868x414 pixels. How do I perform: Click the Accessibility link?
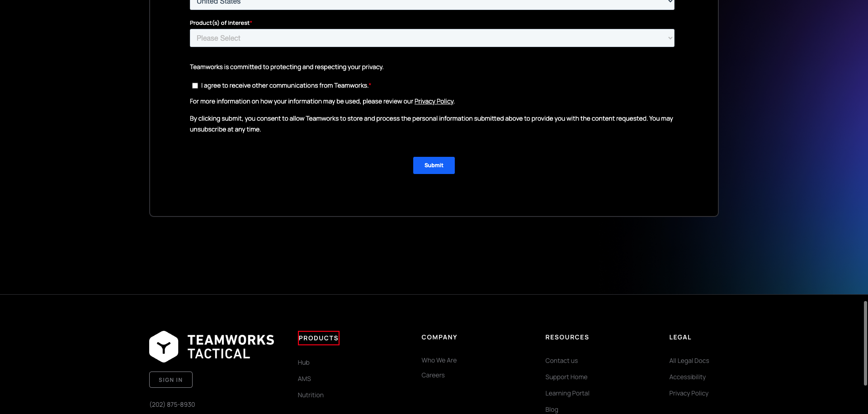tap(688, 376)
